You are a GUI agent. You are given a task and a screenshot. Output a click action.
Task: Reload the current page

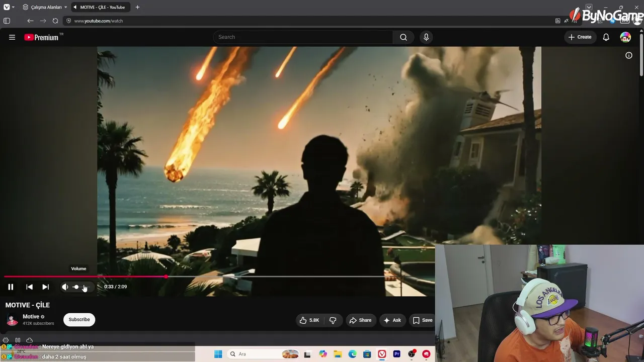[55, 21]
